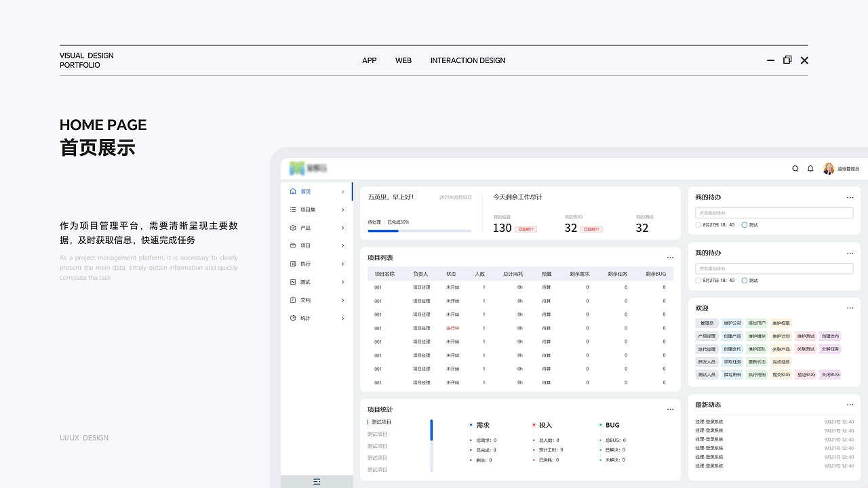This screenshot has width=868, height=488.
Task: Click the 添加用户 tag in 欢迎
Action: (757, 323)
